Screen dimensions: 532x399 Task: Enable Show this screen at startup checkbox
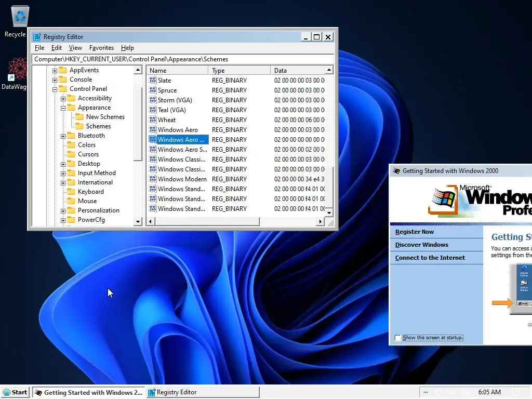397,338
